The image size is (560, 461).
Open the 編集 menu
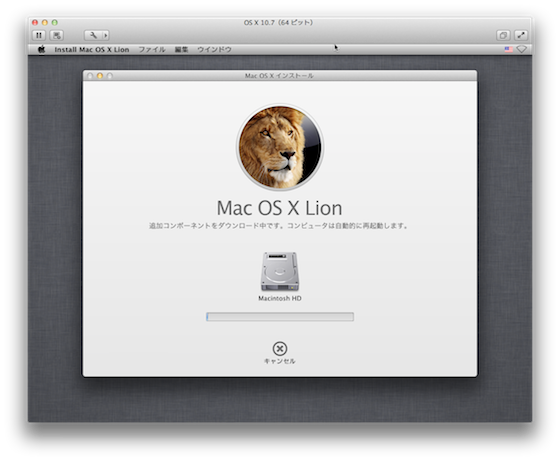pos(181,50)
